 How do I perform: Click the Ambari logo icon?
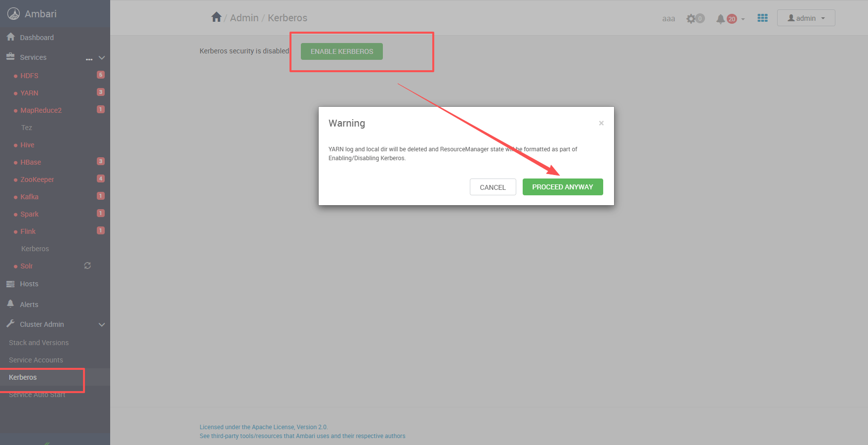[13, 14]
